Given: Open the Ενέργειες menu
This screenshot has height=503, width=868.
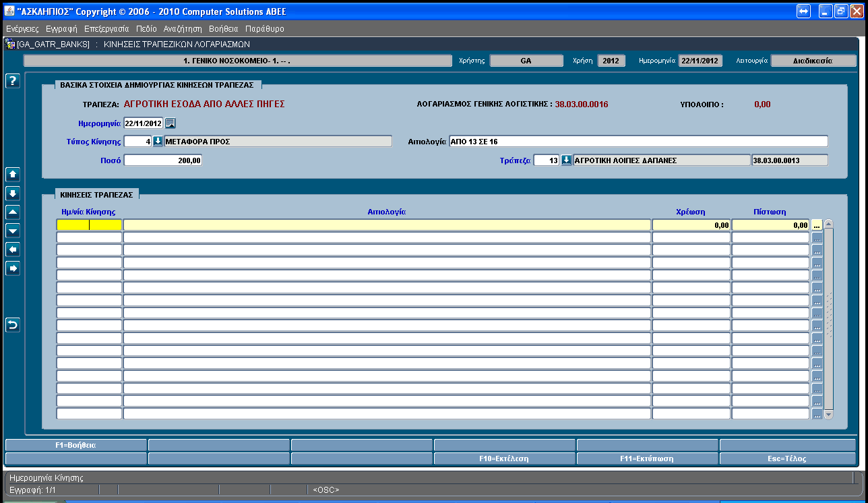Looking at the screenshot, I should pos(22,29).
